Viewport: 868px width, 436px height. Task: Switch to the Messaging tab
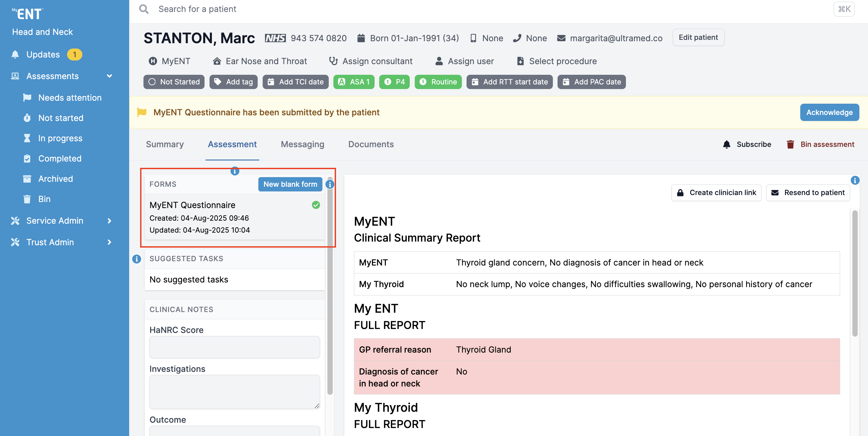302,144
